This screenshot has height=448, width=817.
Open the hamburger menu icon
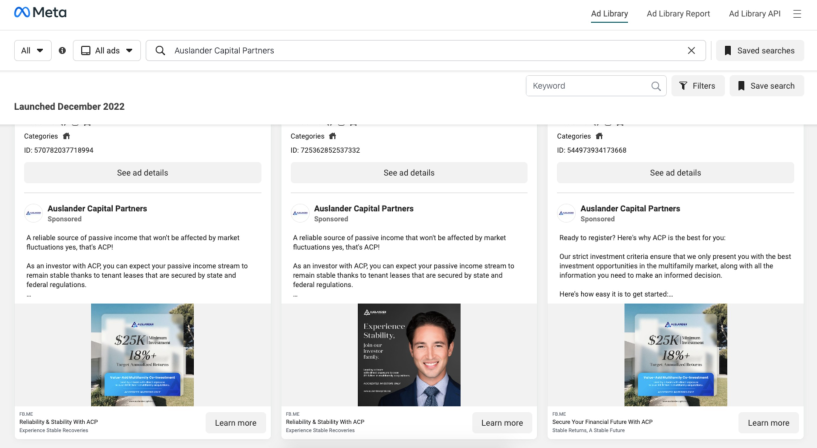coord(797,14)
